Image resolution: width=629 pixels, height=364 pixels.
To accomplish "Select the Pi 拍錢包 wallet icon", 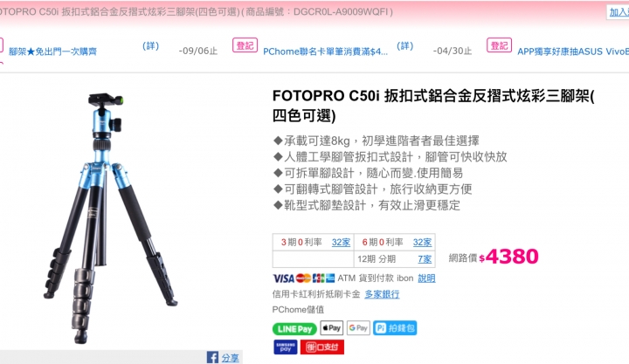I will [x=395, y=328].
